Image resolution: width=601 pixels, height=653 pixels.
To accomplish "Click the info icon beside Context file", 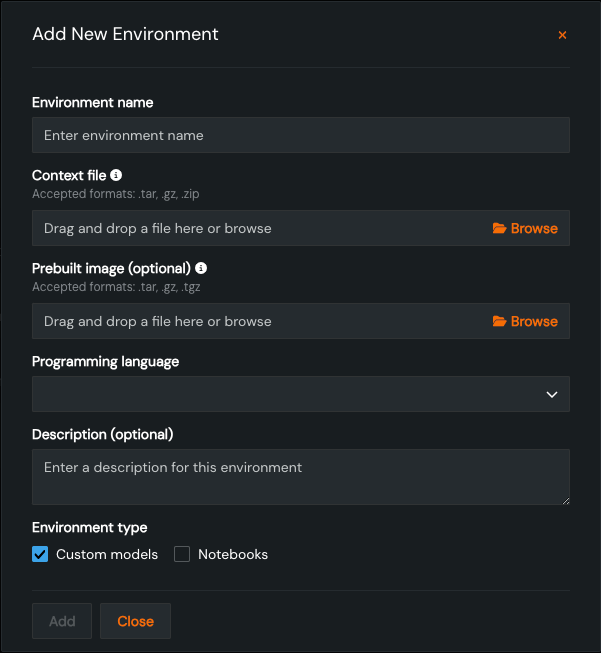I will (x=116, y=175).
